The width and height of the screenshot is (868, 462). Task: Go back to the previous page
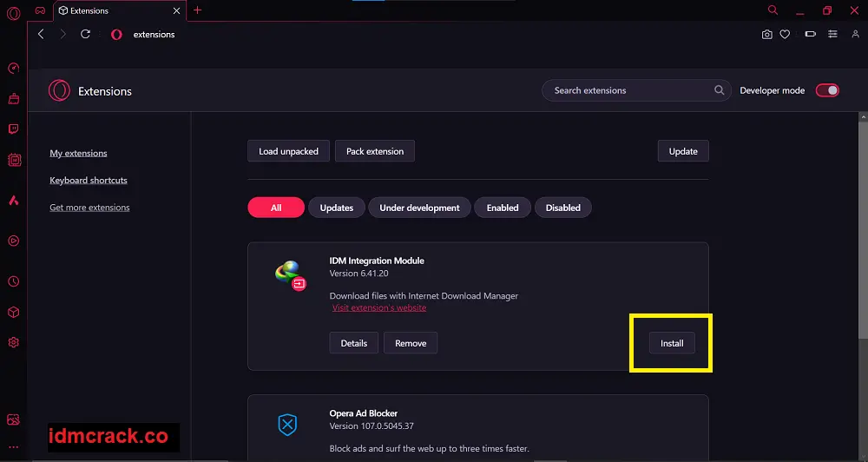pos(41,35)
